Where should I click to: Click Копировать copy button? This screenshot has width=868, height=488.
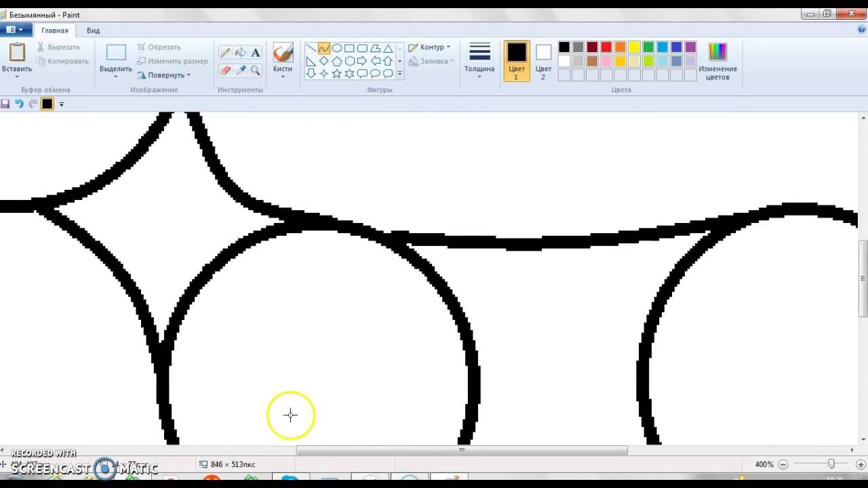click(62, 61)
